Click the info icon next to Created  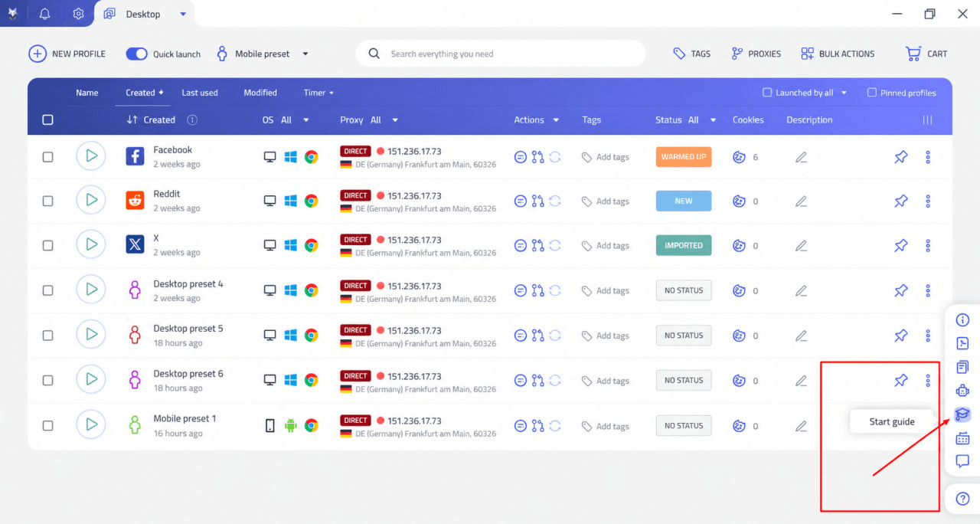[x=192, y=120]
